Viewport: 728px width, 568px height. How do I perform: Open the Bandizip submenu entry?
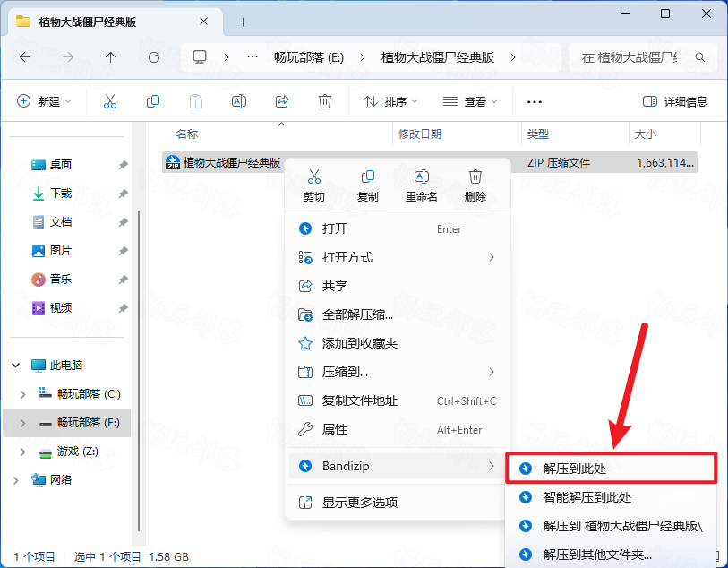point(397,466)
